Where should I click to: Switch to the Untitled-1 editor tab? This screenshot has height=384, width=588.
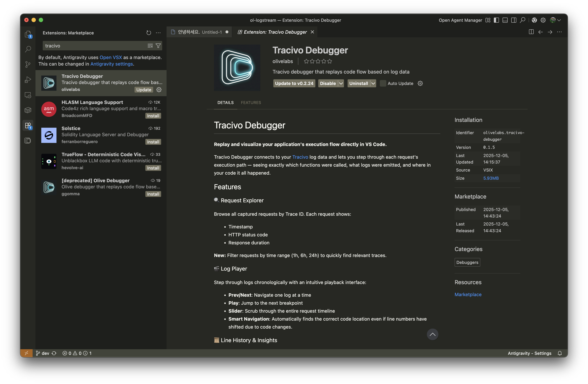click(199, 32)
